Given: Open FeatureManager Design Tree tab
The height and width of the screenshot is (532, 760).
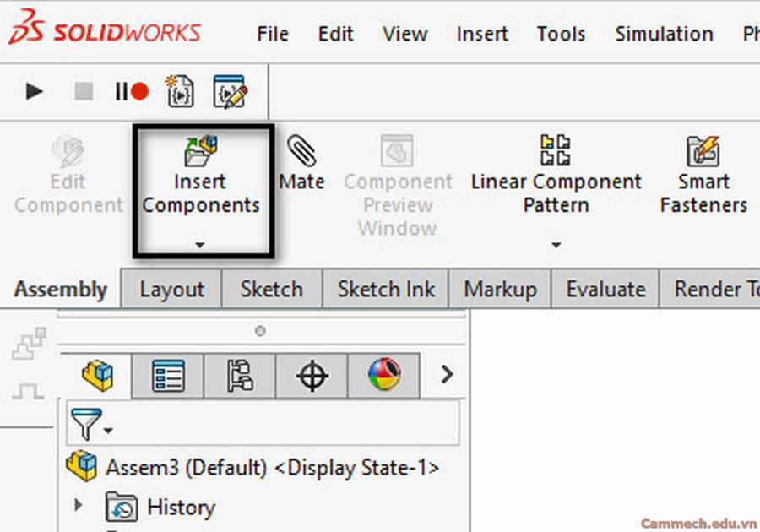Looking at the screenshot, I should [97, 376].
